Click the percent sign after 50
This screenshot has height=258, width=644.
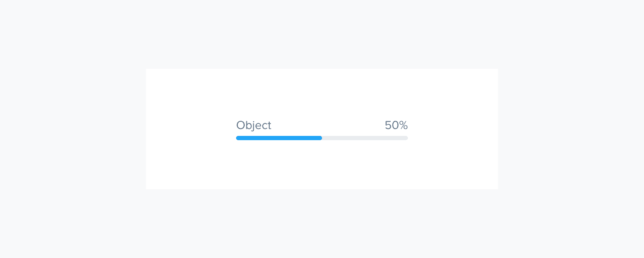pos(403,125)
